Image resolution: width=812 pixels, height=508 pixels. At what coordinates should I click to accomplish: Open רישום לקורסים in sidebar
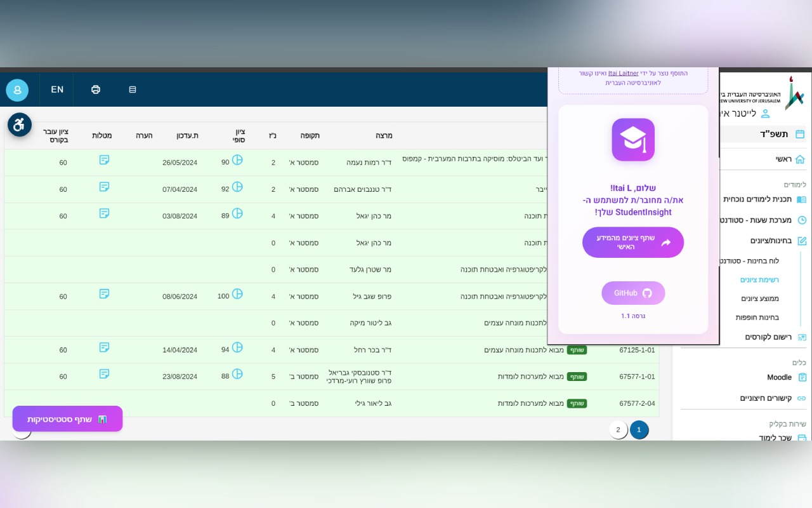pos(768,337)
